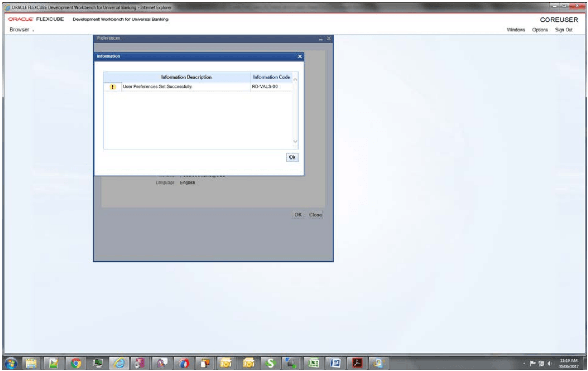
Task: Click the information list scrollbar up arrow
Action: [x=295, y=80]
